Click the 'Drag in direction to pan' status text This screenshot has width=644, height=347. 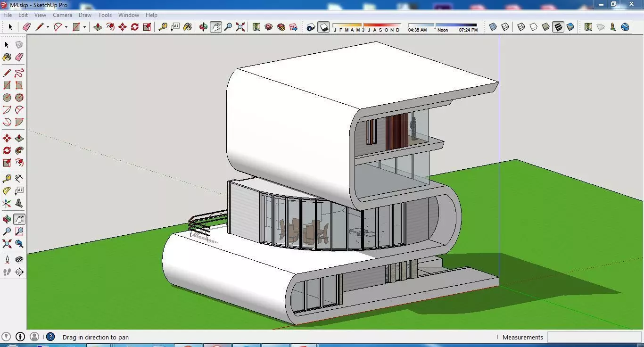point(96,337)
